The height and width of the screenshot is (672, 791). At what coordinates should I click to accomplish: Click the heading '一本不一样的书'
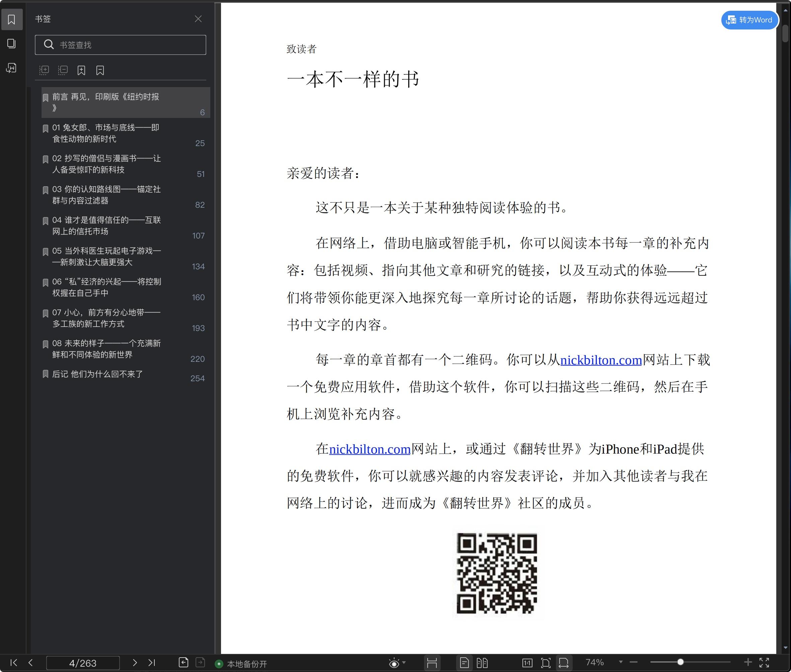coord(353,79)
